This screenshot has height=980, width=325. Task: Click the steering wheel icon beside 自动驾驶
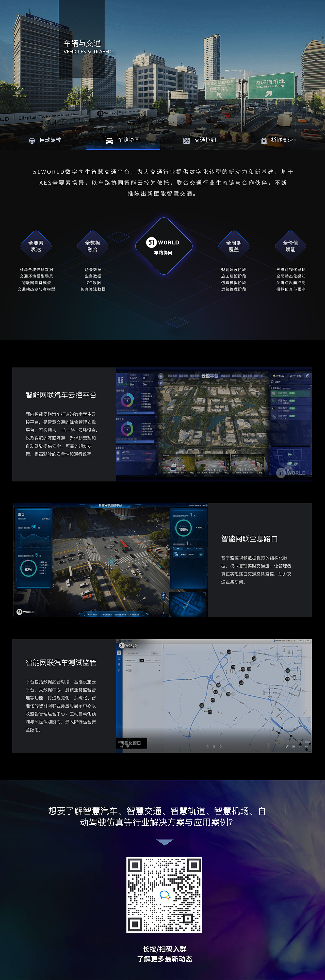click(x=32, y=140)
